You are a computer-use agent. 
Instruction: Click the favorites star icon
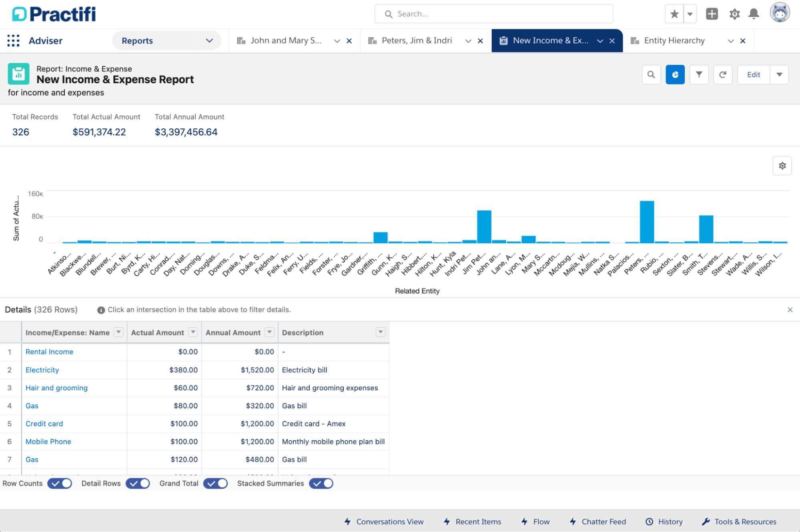coord(674,14)
